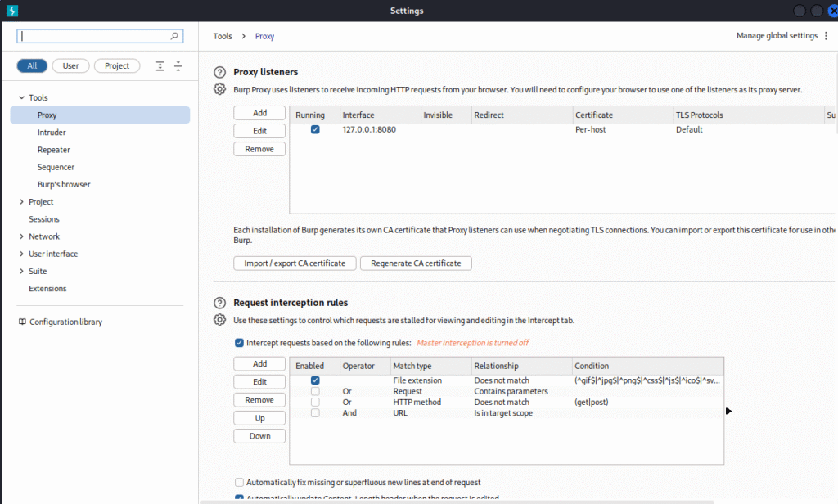The height and width of the screenshot is (504, 838).
Task: Click the Certificate column header
Action: 623,115
